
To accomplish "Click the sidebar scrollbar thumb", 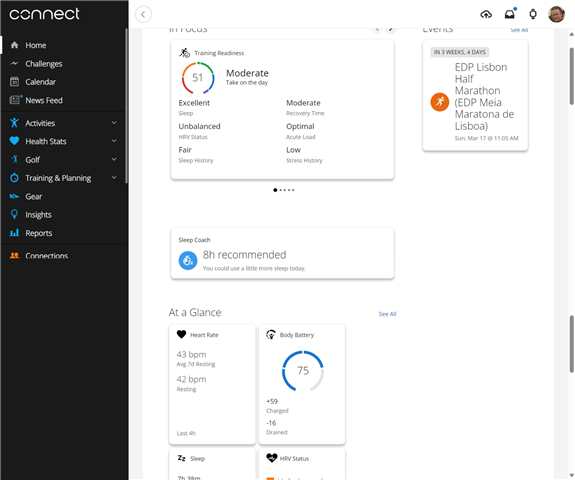I will pos(127,106).
